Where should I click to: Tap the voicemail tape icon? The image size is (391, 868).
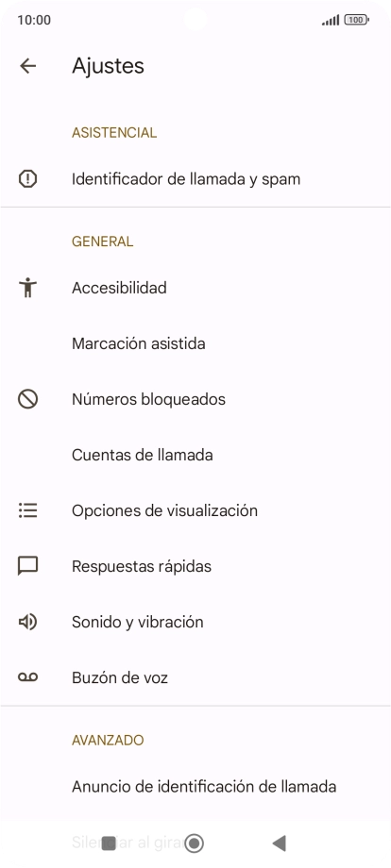[x=27, y=677]
